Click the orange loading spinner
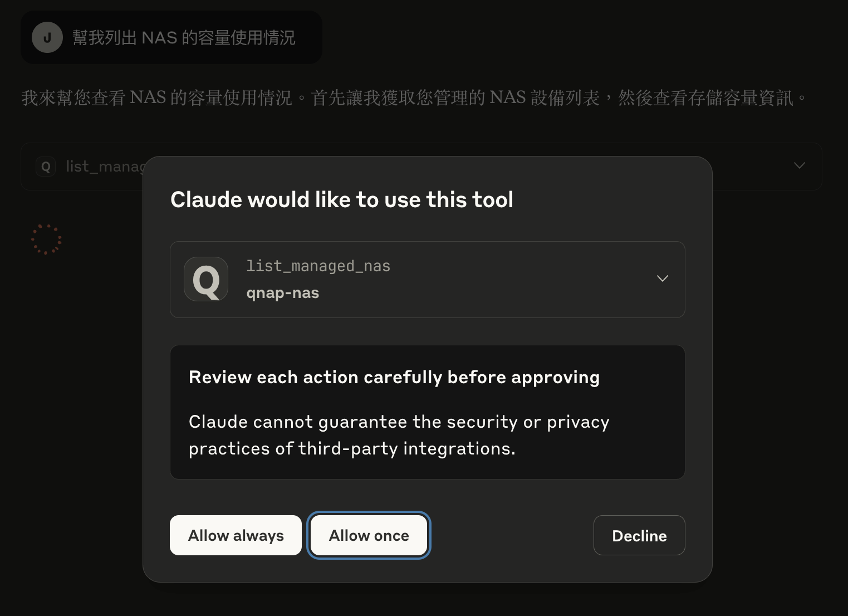 pyautogui.click(x=46, y=239)
